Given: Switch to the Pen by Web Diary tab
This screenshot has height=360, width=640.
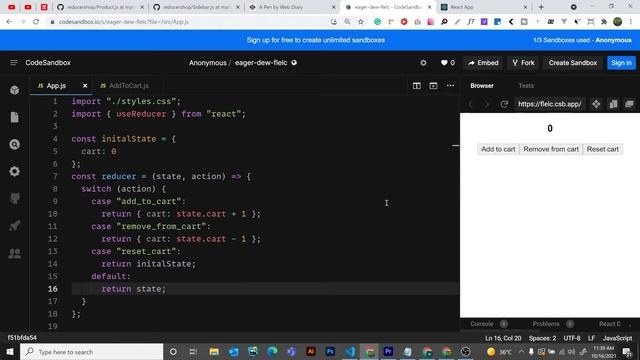Looking at the screenshot, I should (292, 7).
